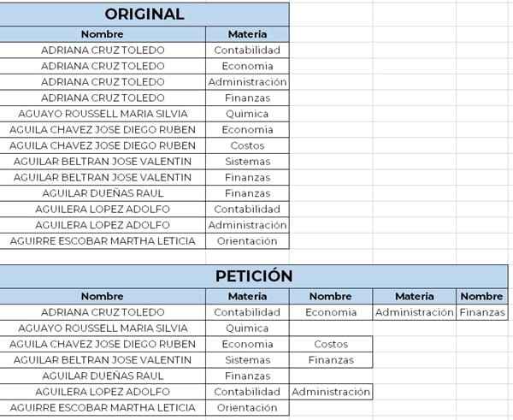
Task: Select AGUIRRE ESCOBAR MARTHA LETICIA in ORIGINAL table
Action: [103, 241]
